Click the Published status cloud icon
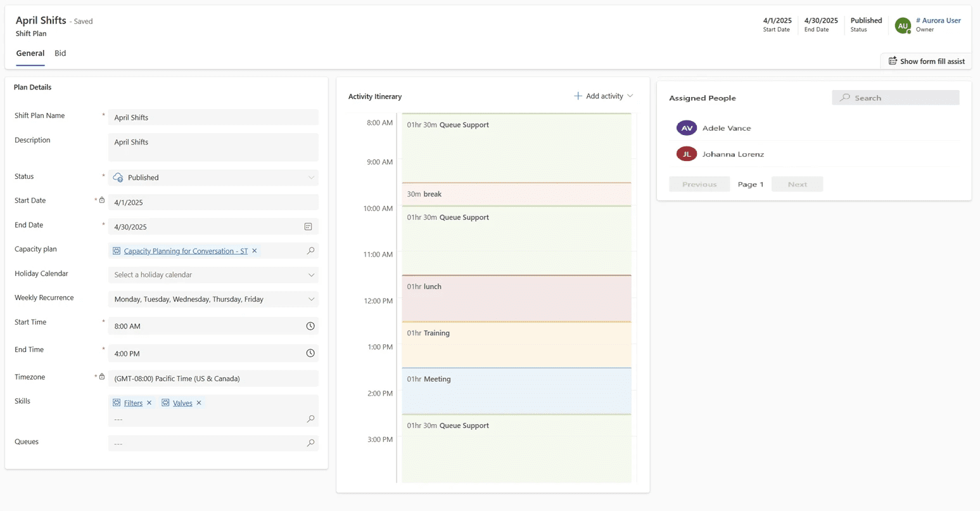Screen dimensions: 980x511 click(118, 178)
